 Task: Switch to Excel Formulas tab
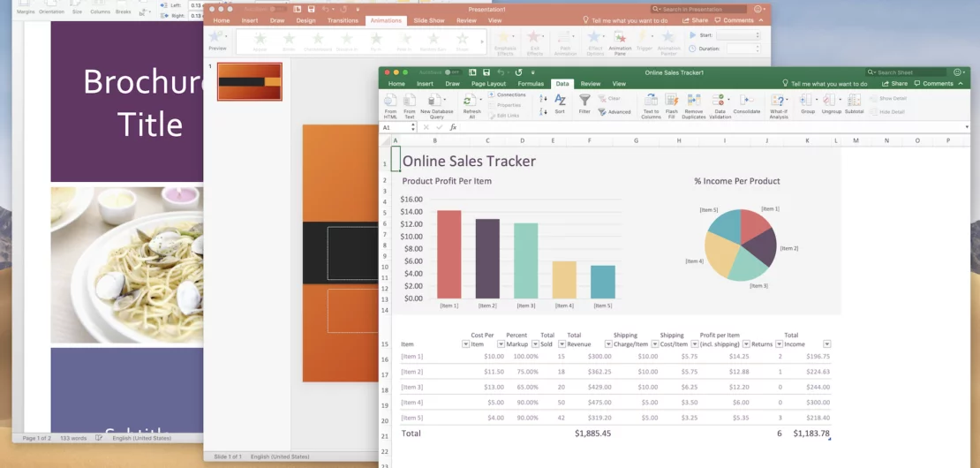pyautogui.click(x=531, y=84)
